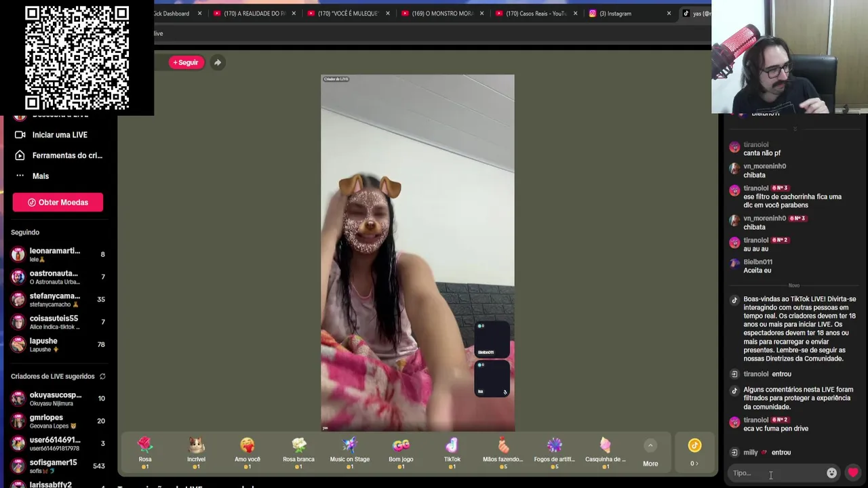The image size is (868, 488).
Task: Send the Fogos de artifício gift
Action: coord(554,452)
